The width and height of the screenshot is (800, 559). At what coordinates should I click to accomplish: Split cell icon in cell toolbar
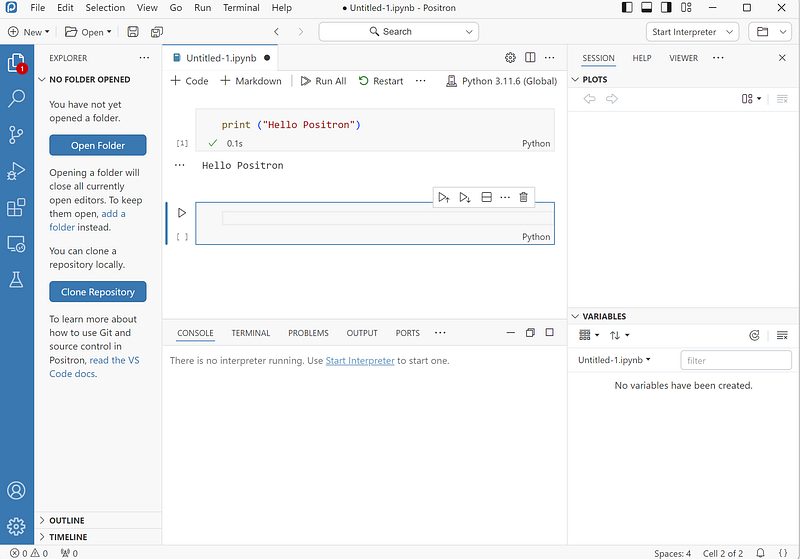tap(486, 197)
